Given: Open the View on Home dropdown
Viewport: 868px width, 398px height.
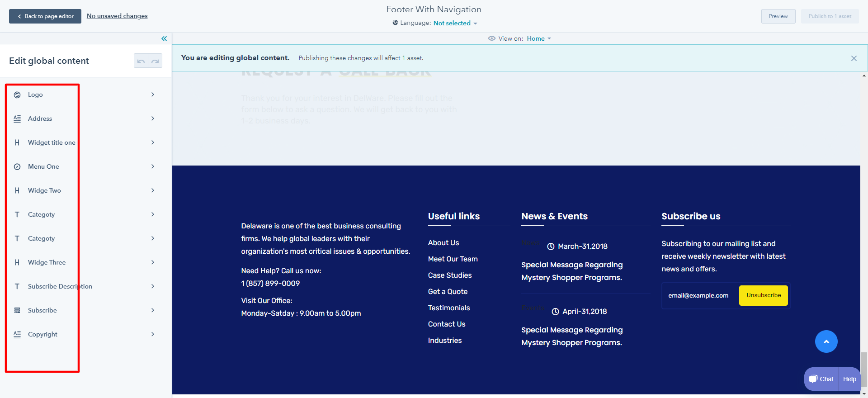Looking at the screenshot, I should [538, 38].
